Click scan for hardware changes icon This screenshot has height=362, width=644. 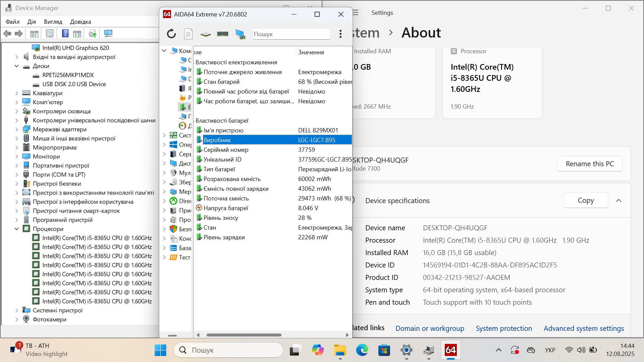tap(108, 34)
